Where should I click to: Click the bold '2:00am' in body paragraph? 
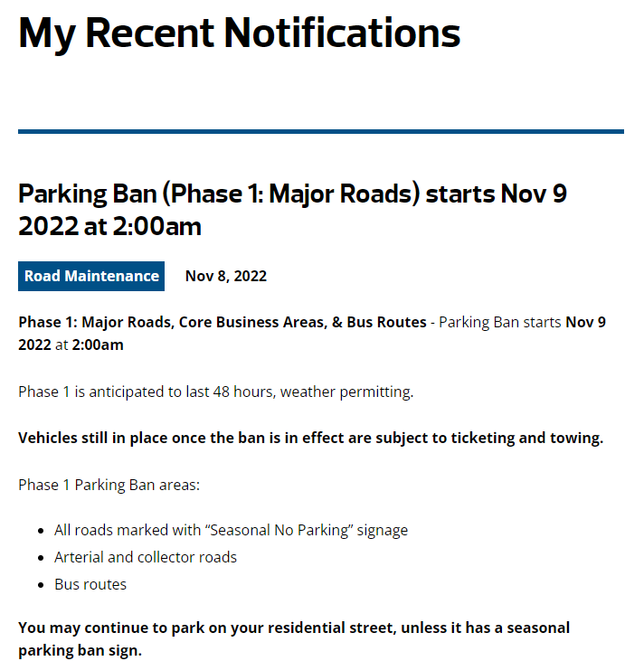coord(98,345)
